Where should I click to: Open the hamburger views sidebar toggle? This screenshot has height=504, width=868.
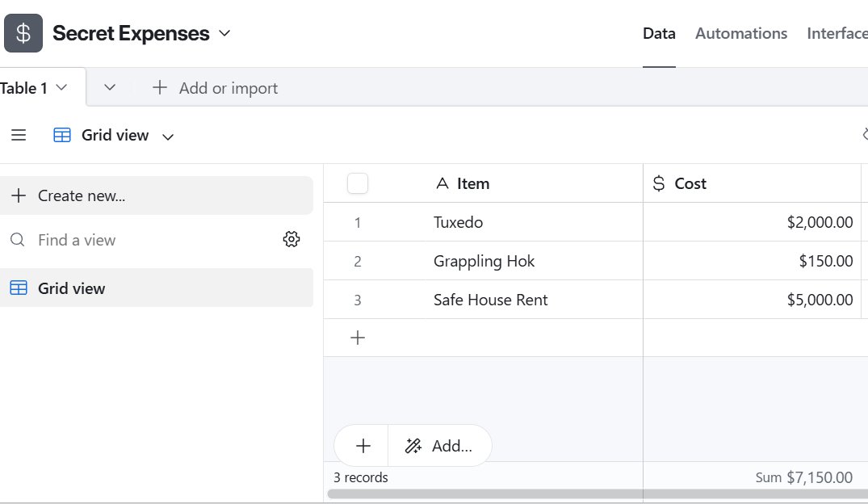[x=19, y=136]
